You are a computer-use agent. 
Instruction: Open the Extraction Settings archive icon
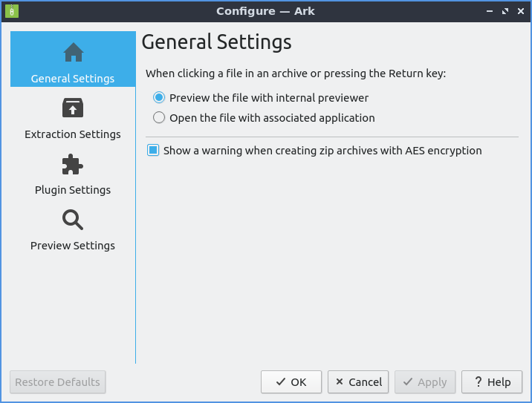click(73, 108)
